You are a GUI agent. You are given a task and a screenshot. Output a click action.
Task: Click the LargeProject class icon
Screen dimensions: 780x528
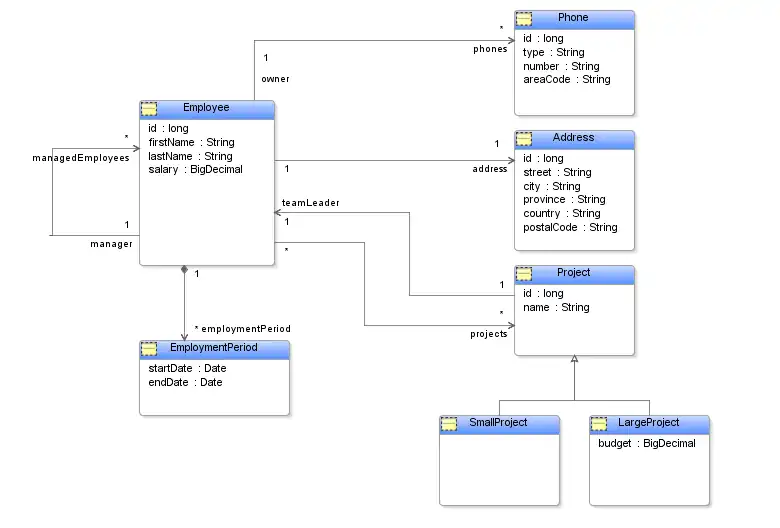click(599, 424)
